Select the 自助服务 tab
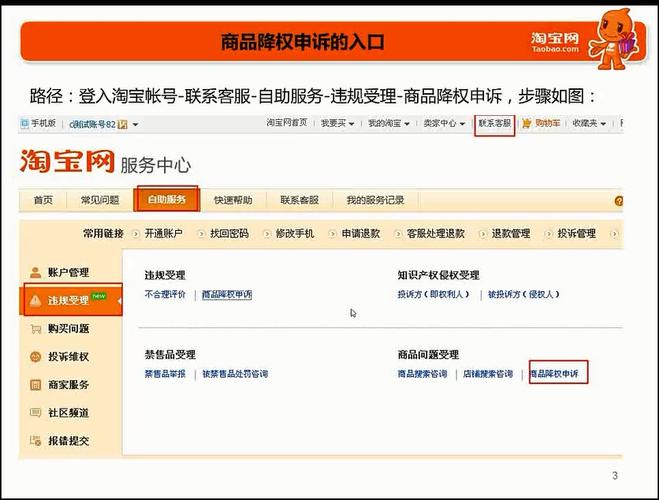Viewport: 659px width, 500px height. [x=166, y=200]
